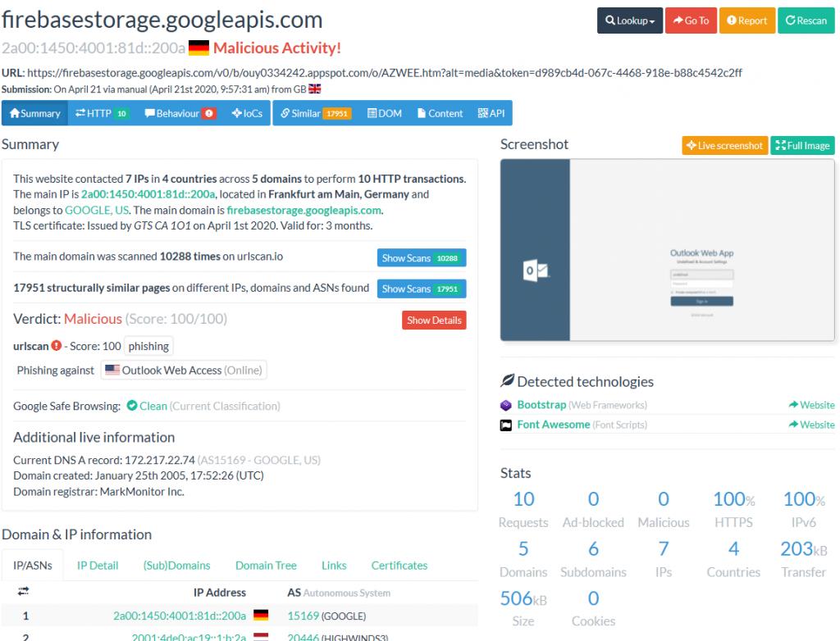This screenshot has width=840, height=641.
Task: Follow the firebasestorage.googleapis.com domain link
Action: pyautogui.click(x=304, y=210)
